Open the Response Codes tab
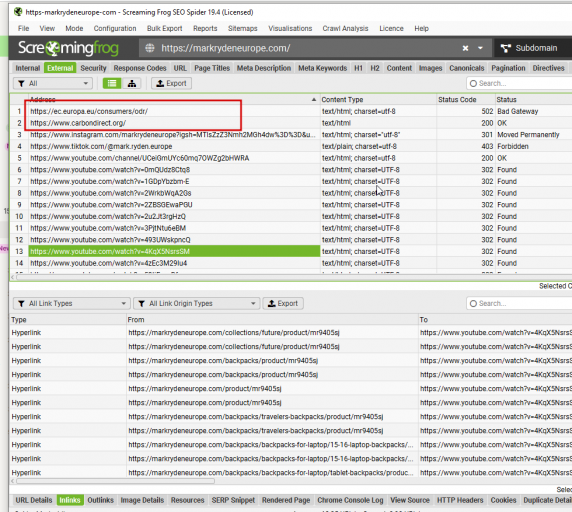Viewport: 572px width, 512px height. pos(140,68)
